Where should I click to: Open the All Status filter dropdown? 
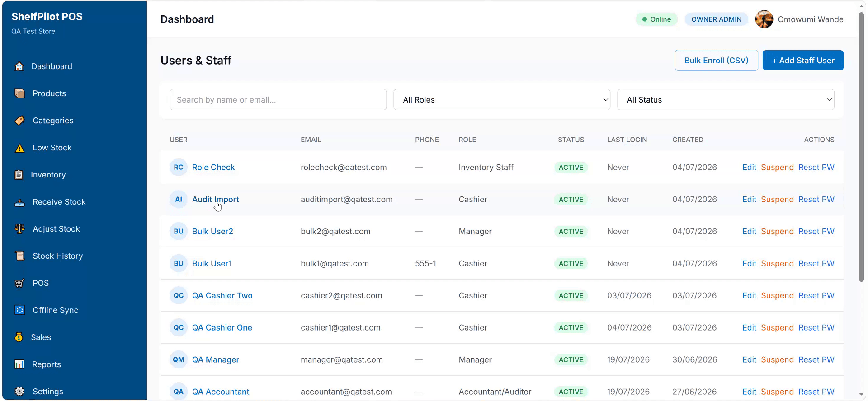click(726, 100)
